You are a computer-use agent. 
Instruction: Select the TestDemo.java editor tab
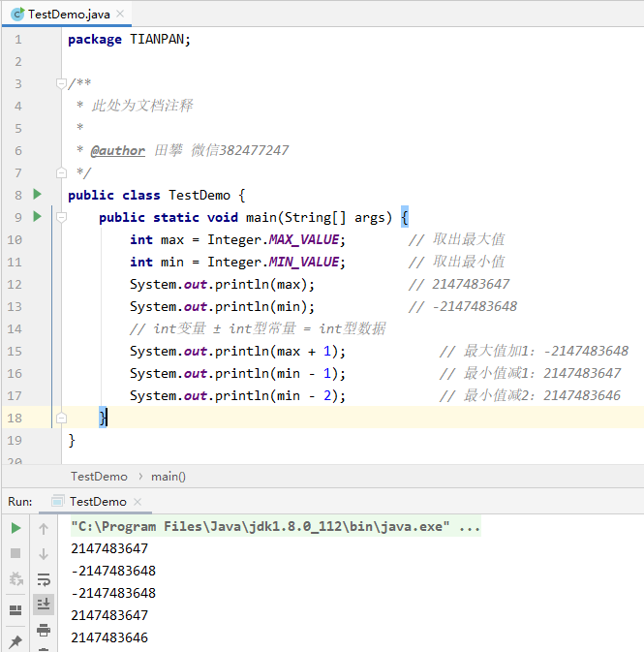pos(67,14)
